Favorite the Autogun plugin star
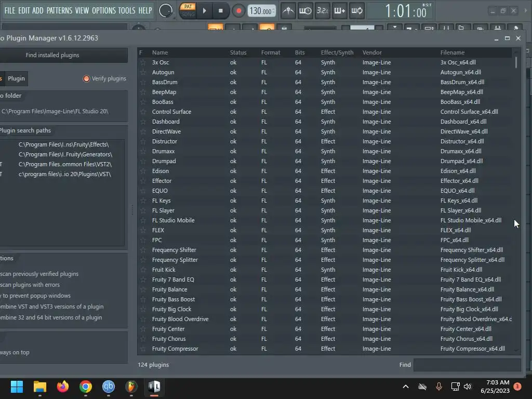 pos(143,72)
